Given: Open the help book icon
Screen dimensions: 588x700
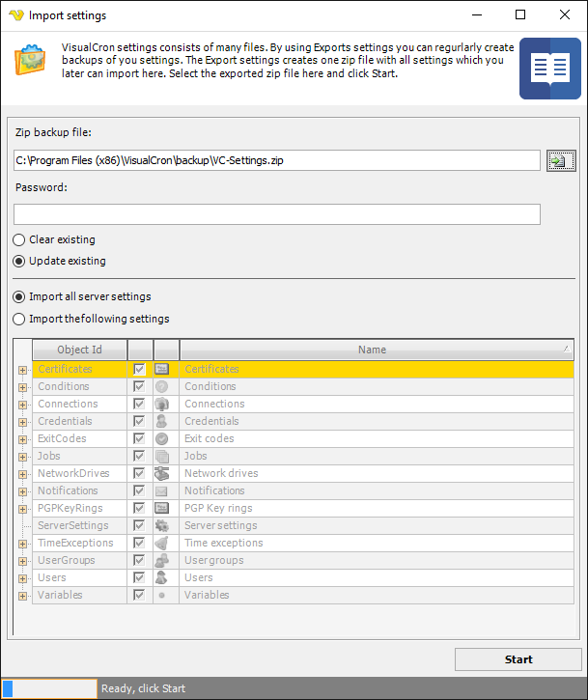Looking at the screenshot, I should (550, 69).
